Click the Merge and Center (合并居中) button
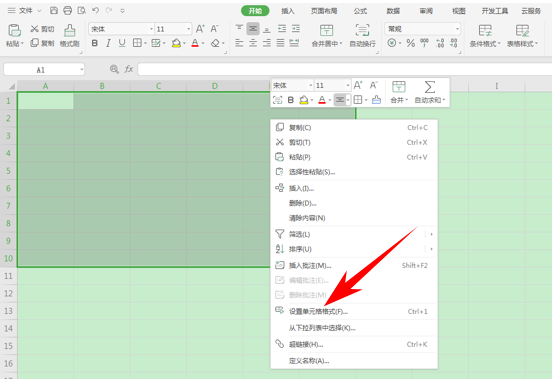This screenshot has height=379, width=553. (327, 35)
